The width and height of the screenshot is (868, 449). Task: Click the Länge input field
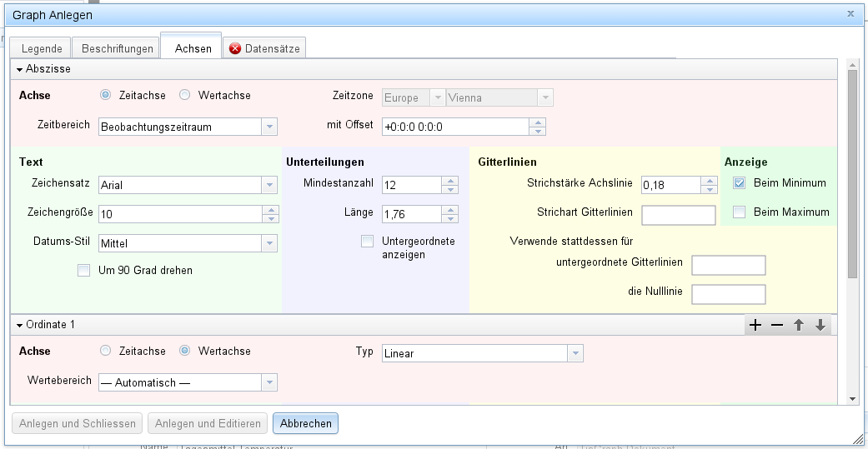pyautogui.click(x=412, y=214)
